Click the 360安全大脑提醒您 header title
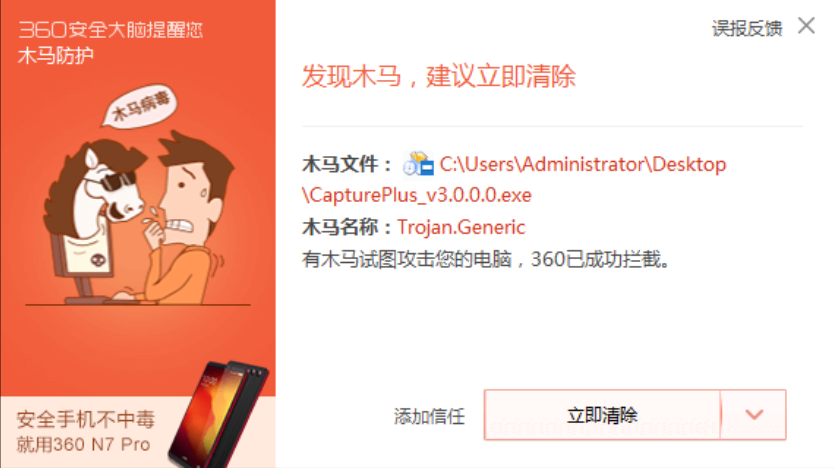 point(111,30)
